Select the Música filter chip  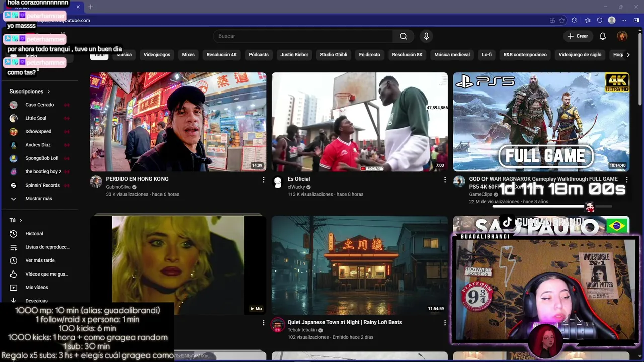(x=124, y=55)
